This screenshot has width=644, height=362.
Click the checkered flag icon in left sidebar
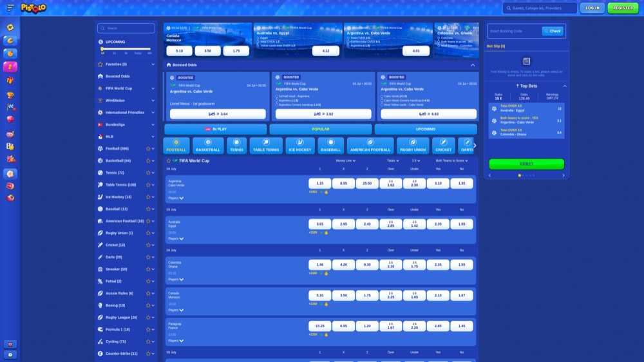(10, 107)
